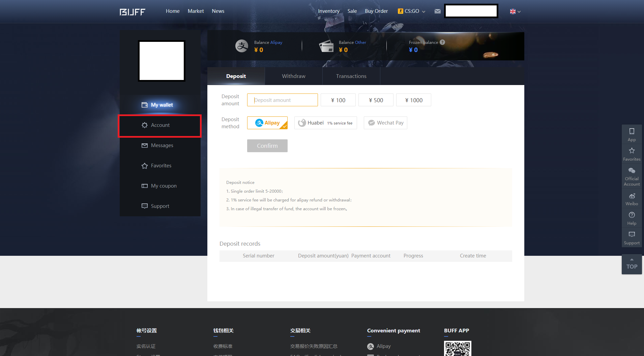Click the "帐号设置" footer heading
Viewport: 644px width, 356px height.
(x=147, y=331)
